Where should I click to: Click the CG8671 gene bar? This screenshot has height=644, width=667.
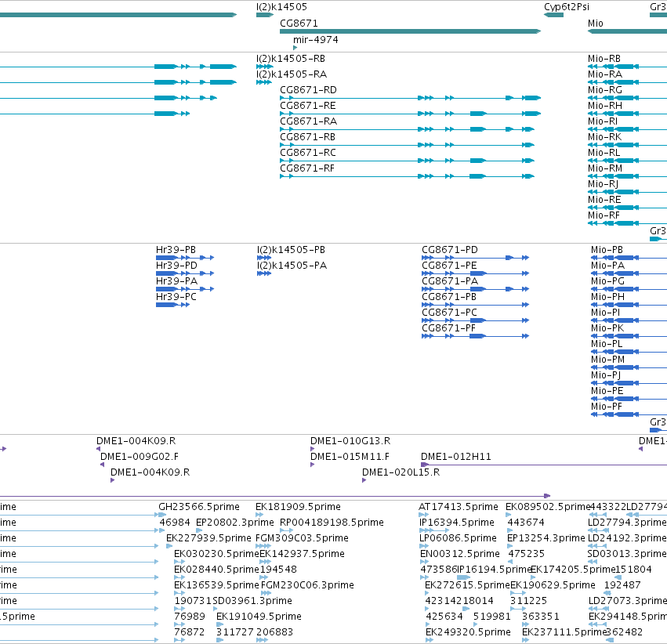pyautogui.click(x=410, y=31)
